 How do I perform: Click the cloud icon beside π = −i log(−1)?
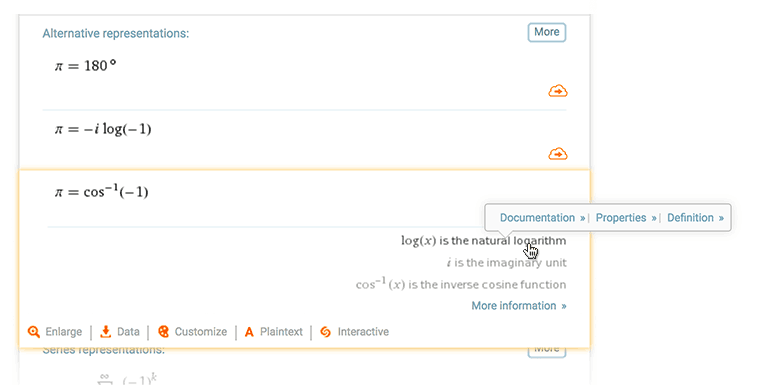(x=558, y=154)
